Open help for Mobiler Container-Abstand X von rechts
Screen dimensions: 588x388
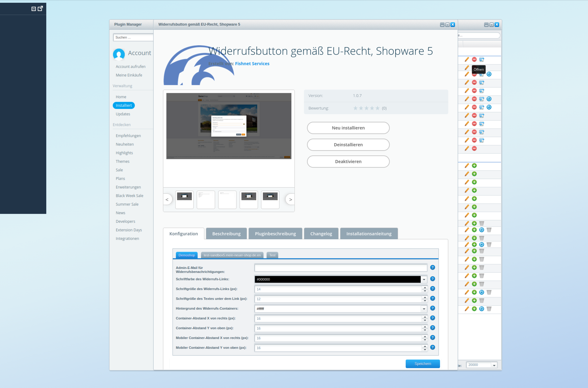point(433,338)
